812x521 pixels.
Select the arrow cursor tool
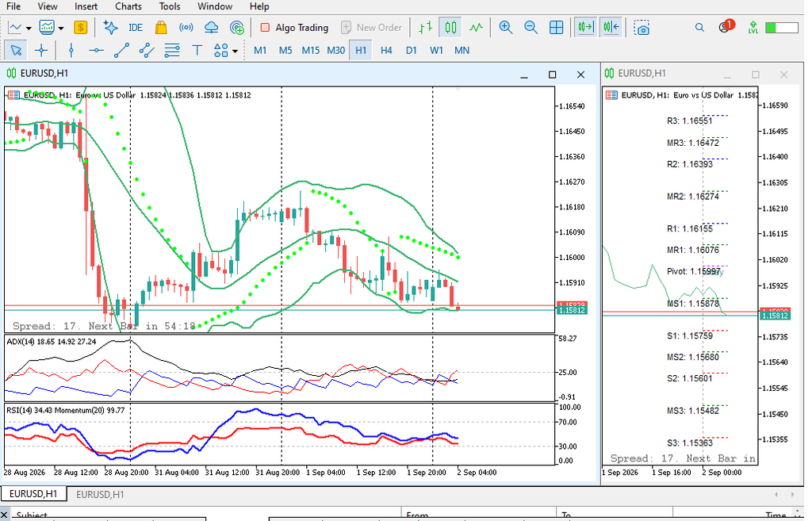[16, 50]
